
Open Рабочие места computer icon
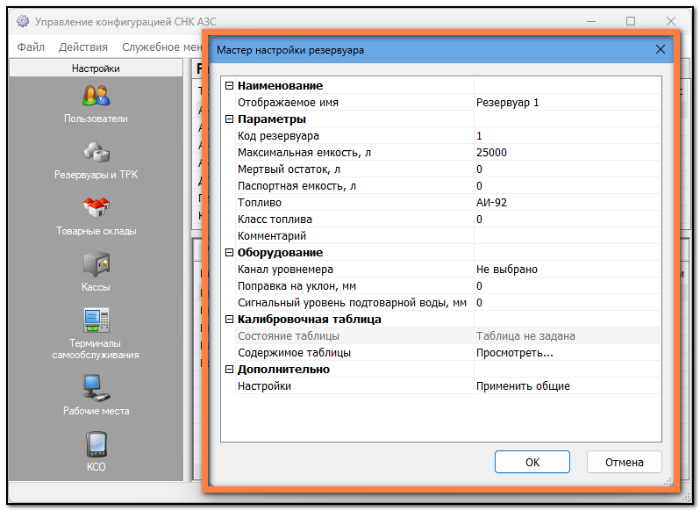coord(96,388)
